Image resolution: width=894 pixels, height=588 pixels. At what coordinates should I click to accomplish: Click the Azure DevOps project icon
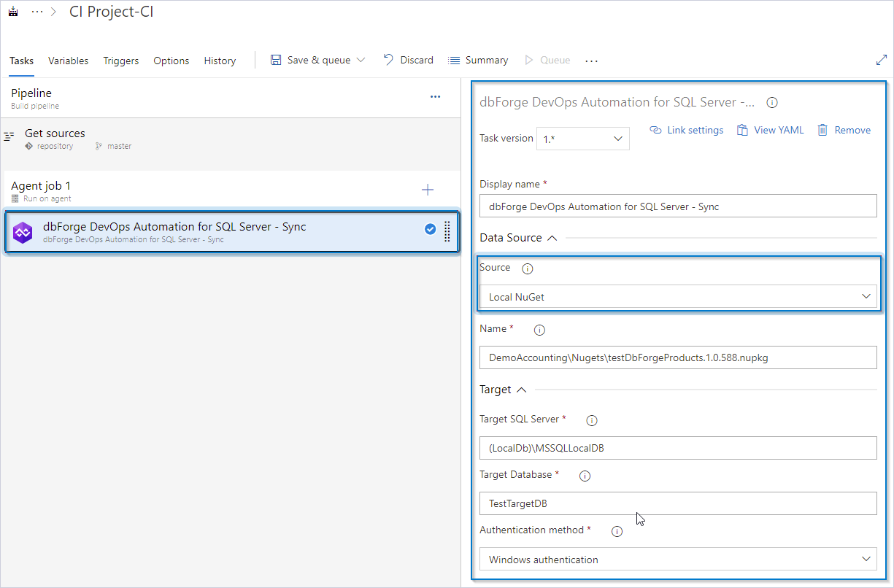tap(13, 13)
